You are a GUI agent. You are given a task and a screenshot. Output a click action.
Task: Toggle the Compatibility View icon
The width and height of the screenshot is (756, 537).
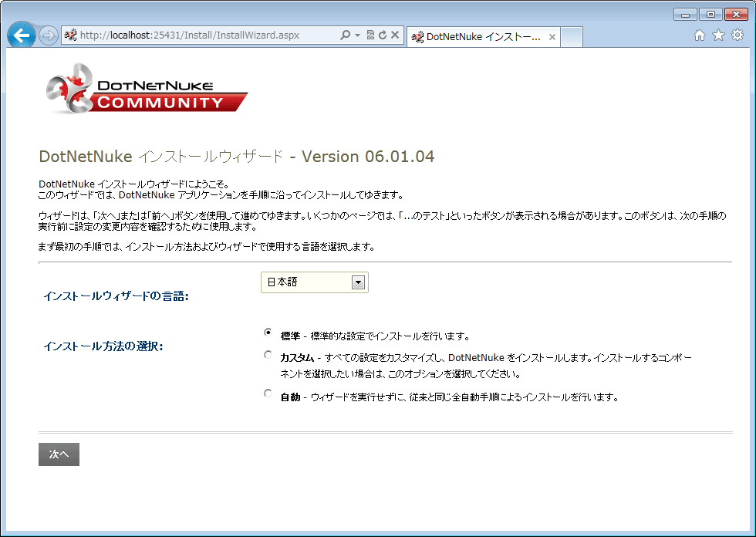click(x=370, y=35)
